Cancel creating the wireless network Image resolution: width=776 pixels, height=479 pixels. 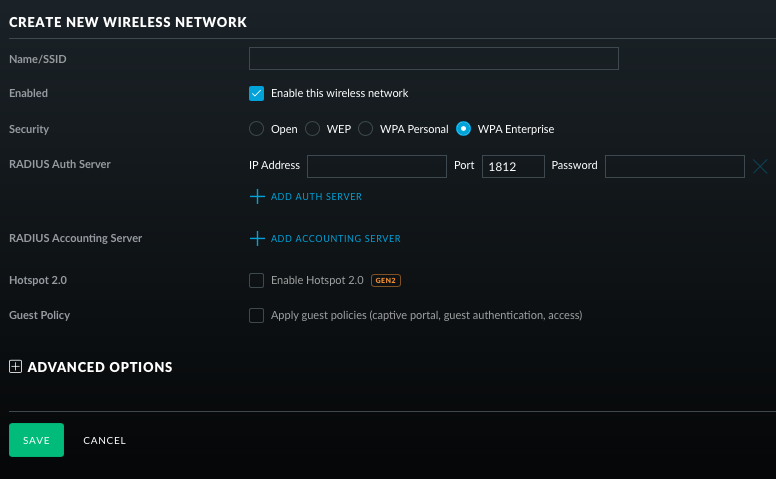point(104,440)
